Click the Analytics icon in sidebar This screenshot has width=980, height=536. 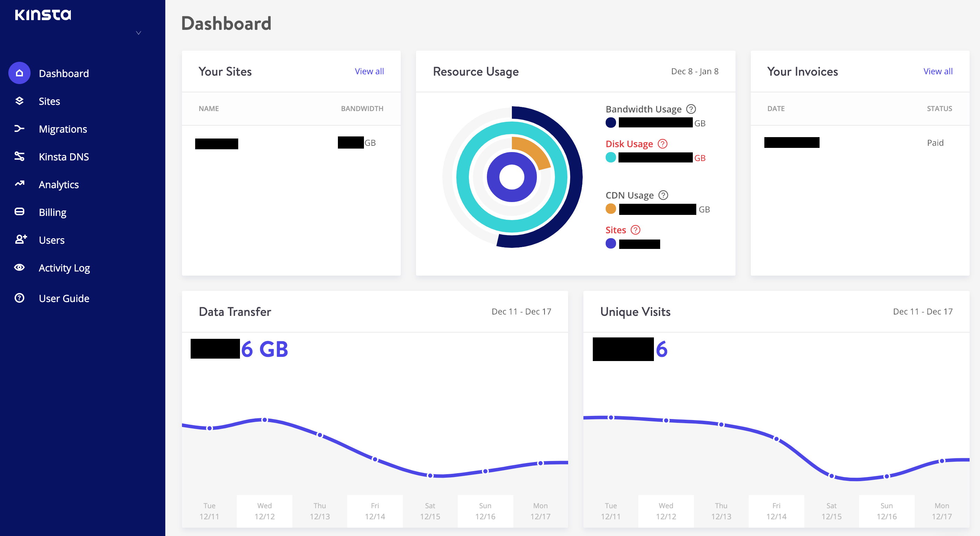pos(19,184)
